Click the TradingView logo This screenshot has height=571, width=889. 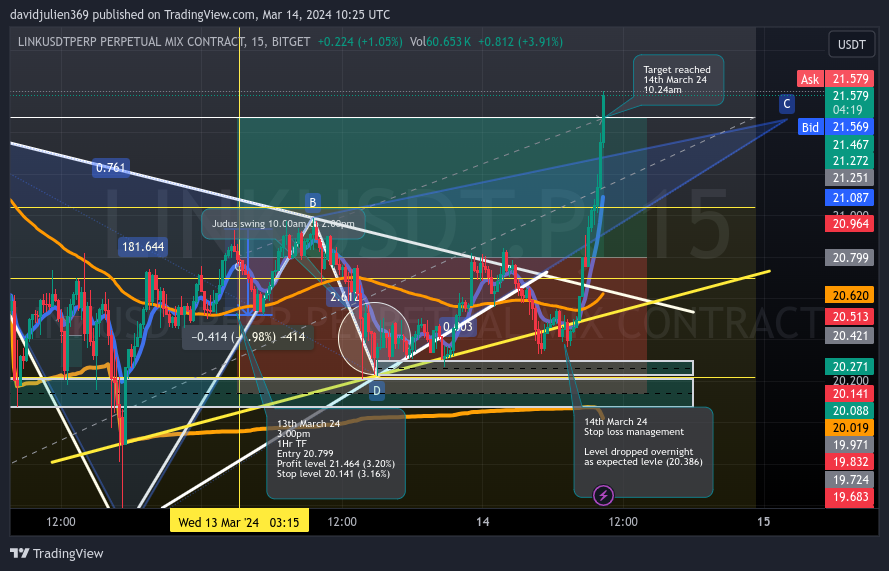(x=57, y=553)
